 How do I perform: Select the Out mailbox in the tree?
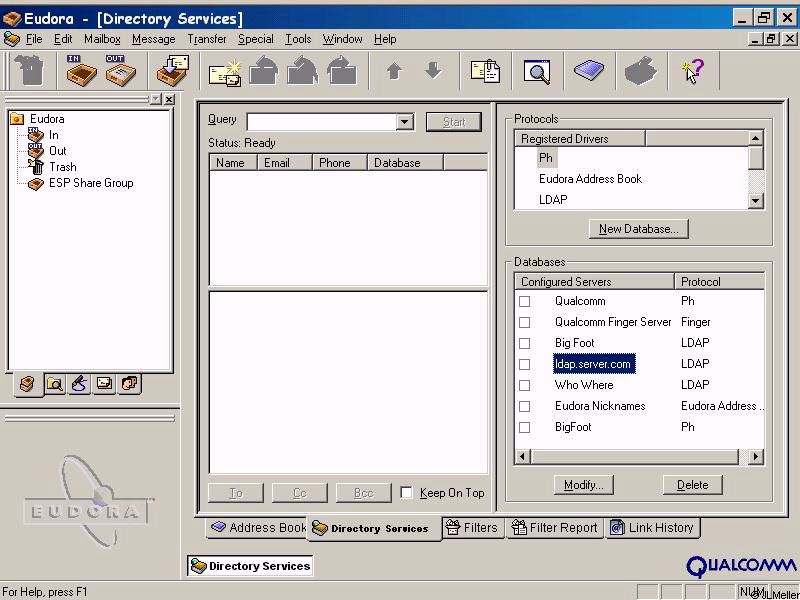[58, 151]
